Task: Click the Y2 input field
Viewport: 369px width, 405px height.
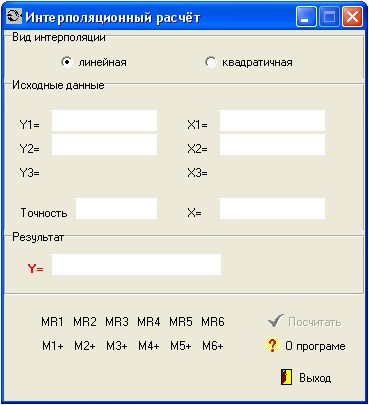Action: pyautogui.click(x=104, y=145)
